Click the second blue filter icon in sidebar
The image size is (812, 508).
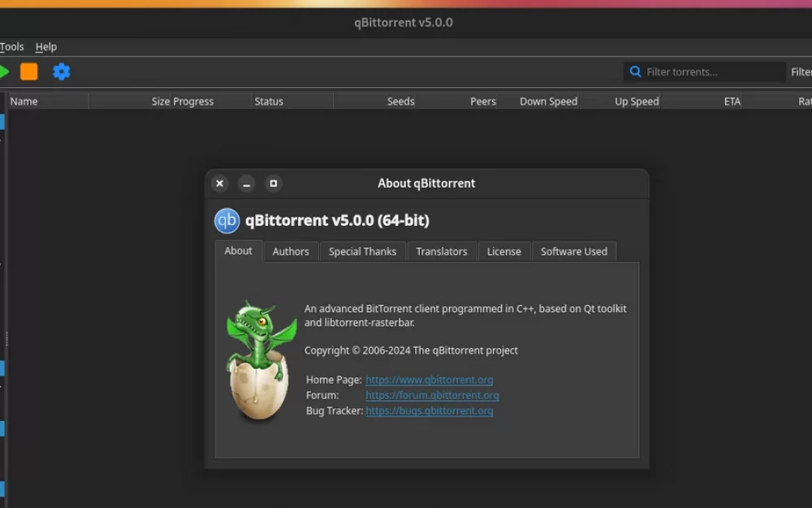coord(2,367)
